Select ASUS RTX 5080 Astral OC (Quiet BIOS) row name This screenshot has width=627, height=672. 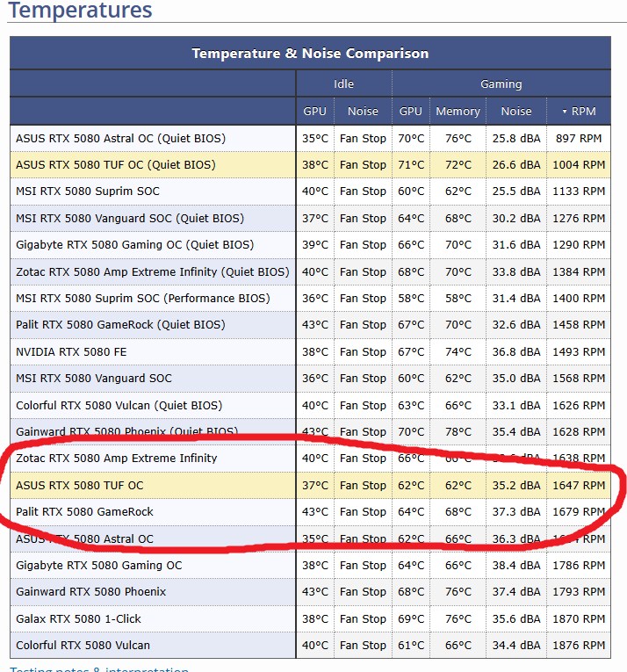121,139
